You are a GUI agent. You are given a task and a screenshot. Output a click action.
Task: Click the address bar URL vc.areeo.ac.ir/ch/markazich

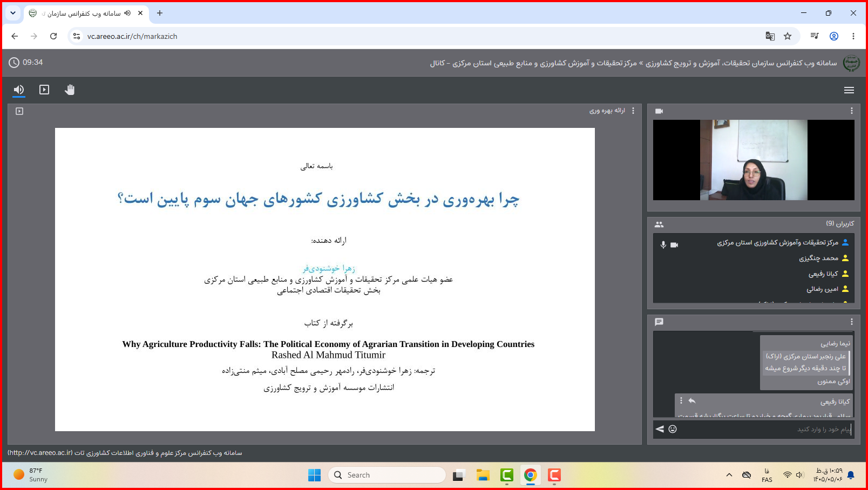click(x=132, y=36)
